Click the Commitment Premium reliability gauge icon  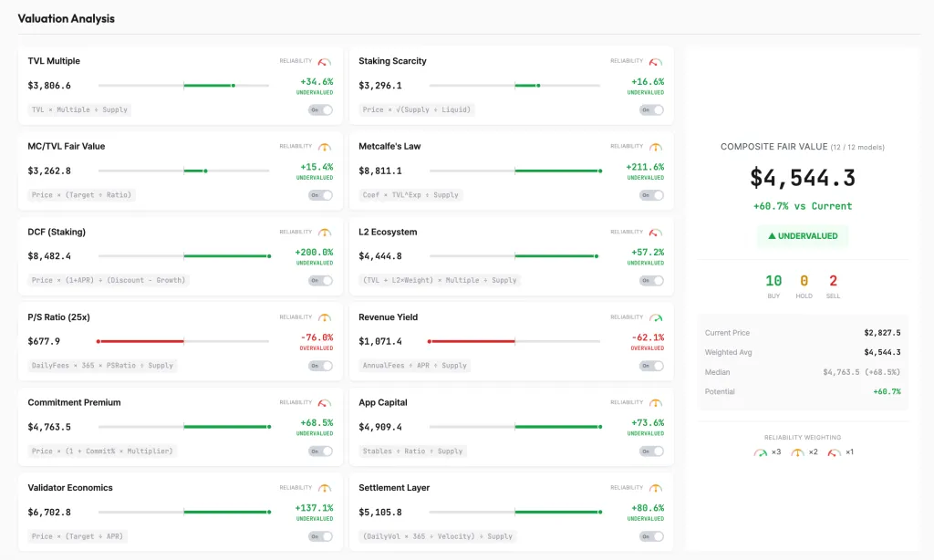[x=325, y=403]
